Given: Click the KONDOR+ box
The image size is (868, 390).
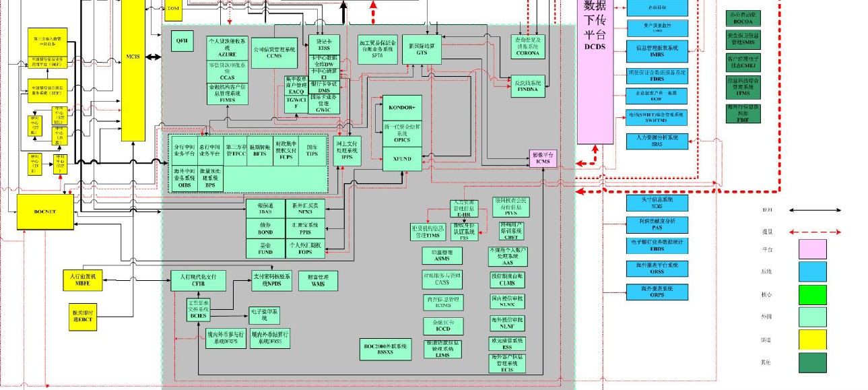Looking at the screenshot, I should tap(401, 108).
